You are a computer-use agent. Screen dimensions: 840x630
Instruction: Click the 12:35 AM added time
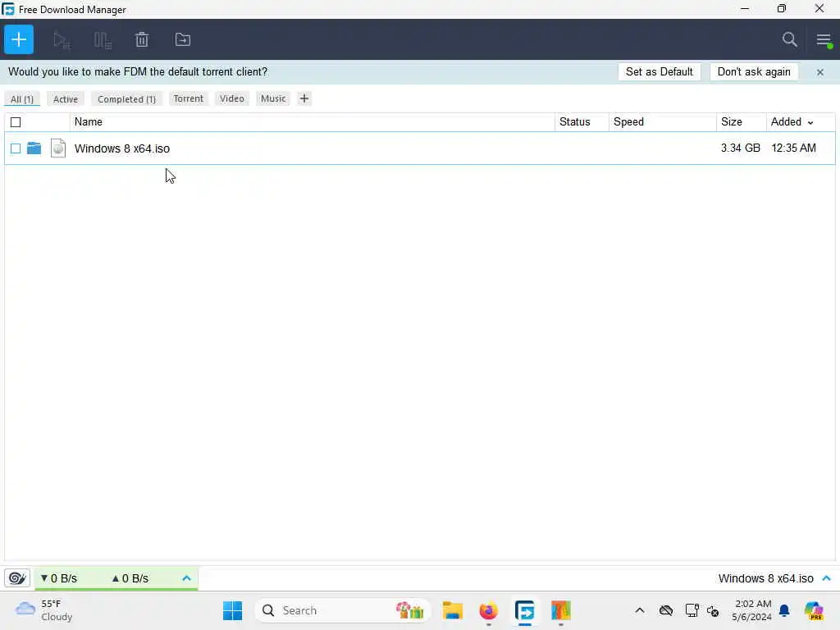(x=793, y=148)
